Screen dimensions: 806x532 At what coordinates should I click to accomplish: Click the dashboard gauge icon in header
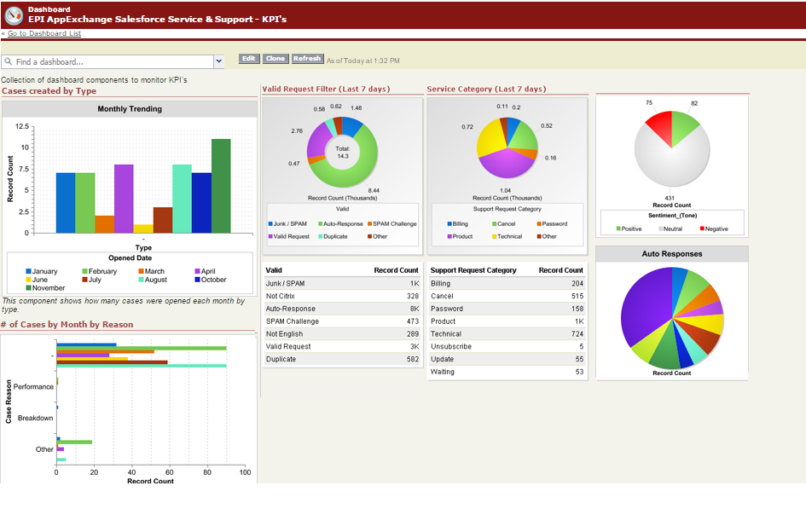(x=14, y=15)
